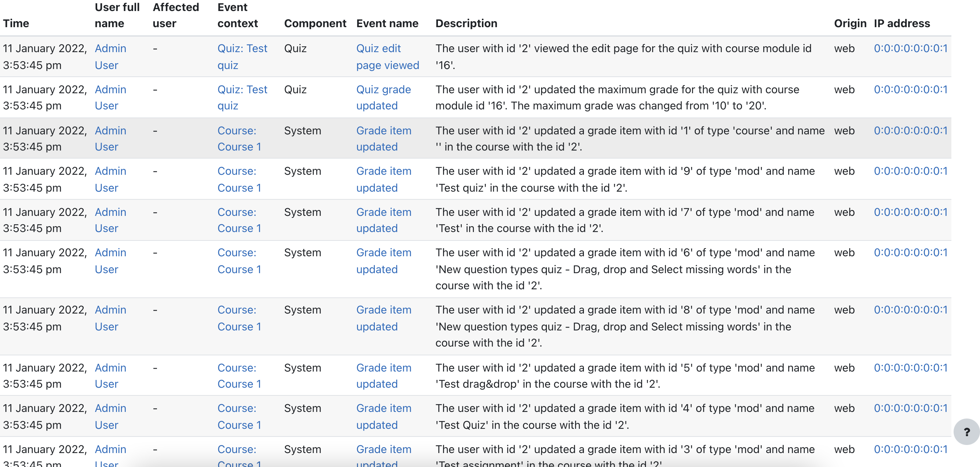Click Grade item updated link in grade item id '1' row
The width and height of the screenshot is (980, 467).
(x=384, y=139)
